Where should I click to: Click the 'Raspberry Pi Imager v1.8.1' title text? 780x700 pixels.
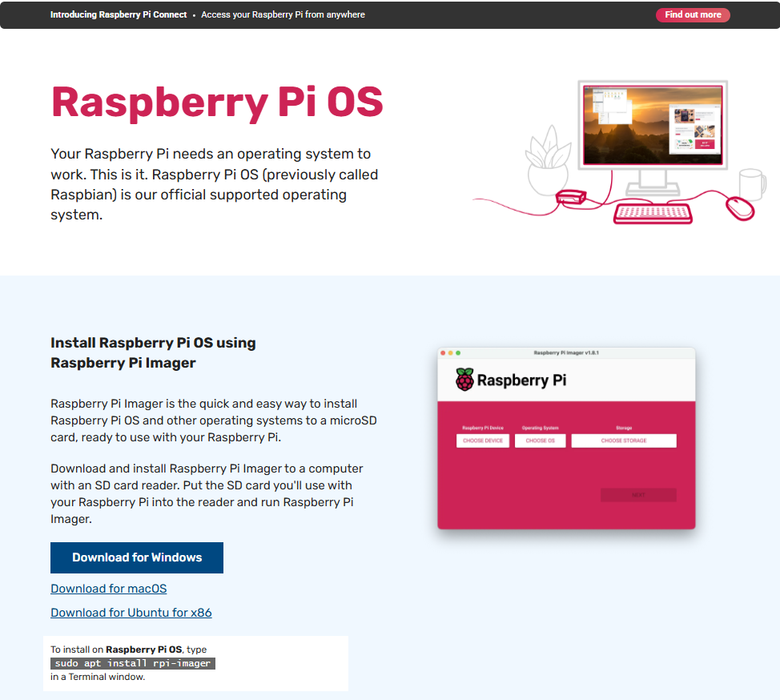(566, 352)
